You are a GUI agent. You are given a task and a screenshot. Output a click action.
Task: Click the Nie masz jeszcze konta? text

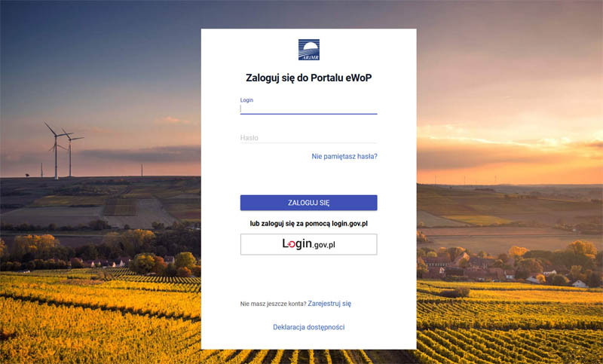(x=273, y=304)
